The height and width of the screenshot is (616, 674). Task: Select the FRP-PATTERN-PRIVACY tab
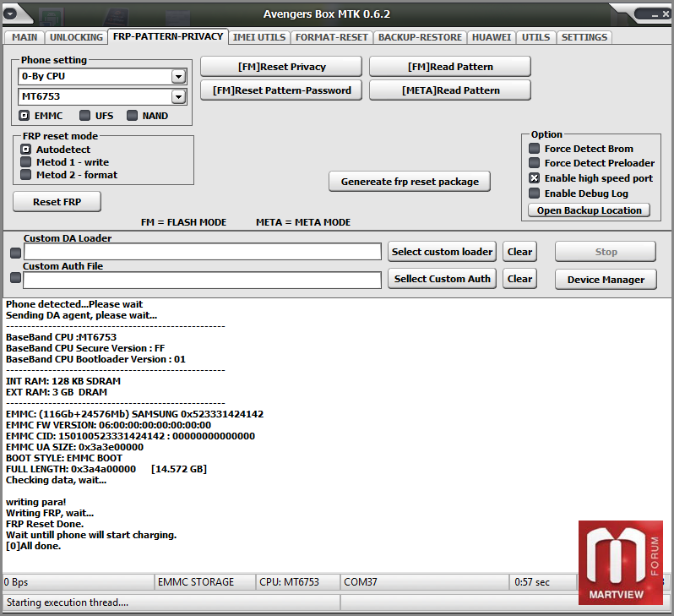tap(168, 36)
